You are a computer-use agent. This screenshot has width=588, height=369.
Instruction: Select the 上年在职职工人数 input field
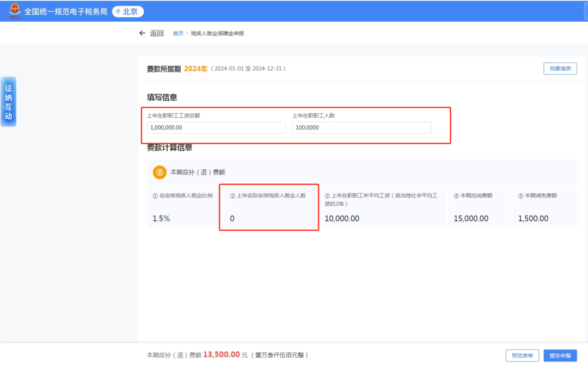(x=362, y=127)
